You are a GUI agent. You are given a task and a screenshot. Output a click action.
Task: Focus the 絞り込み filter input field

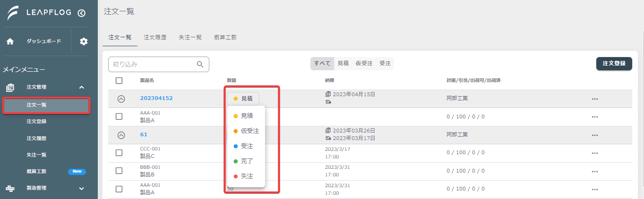159,64
